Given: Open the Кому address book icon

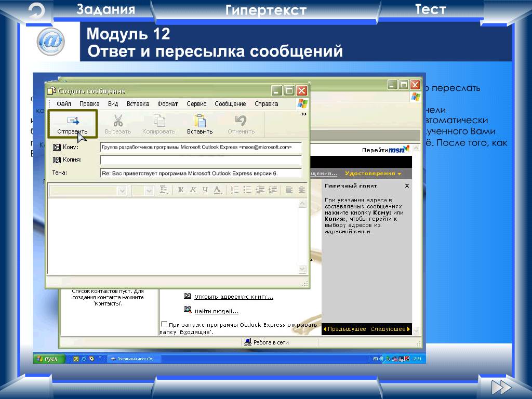Looking at the screenshot, I should (x=57, y=147).
